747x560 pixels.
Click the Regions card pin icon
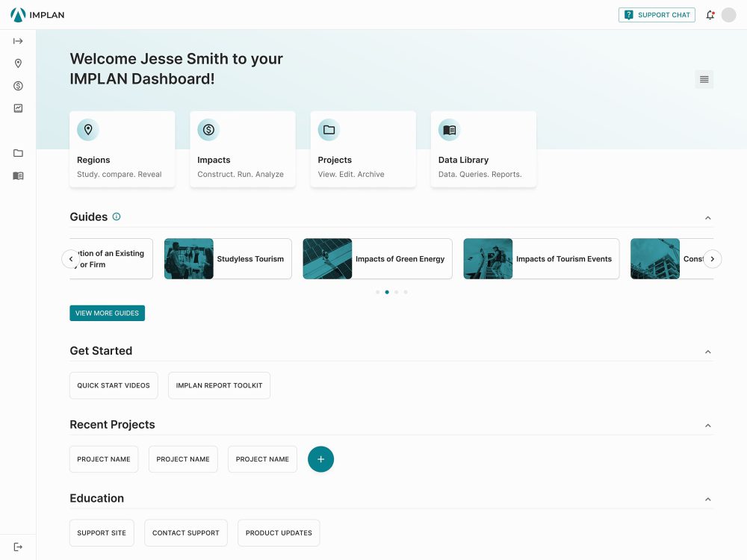(88, 129)
